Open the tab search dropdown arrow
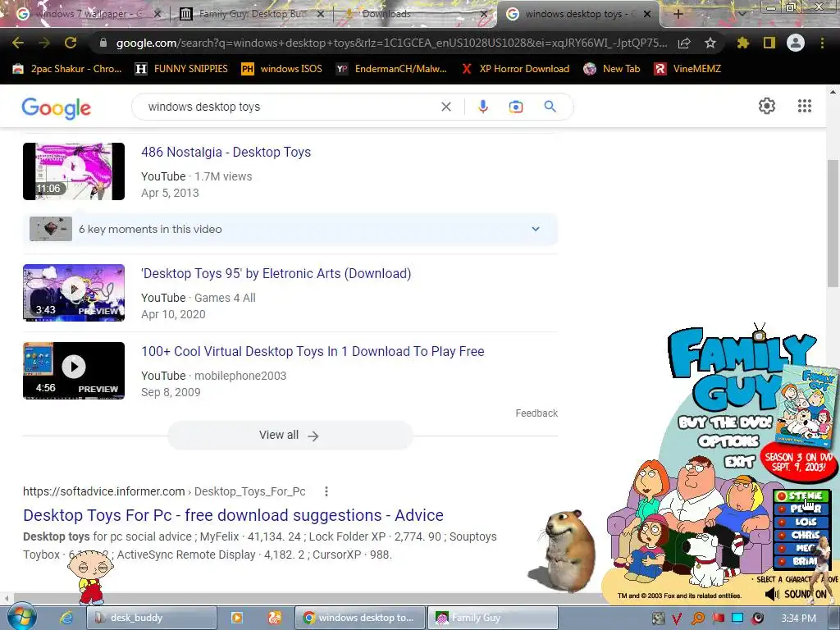The image size is (840, 630). pos(742,13)
